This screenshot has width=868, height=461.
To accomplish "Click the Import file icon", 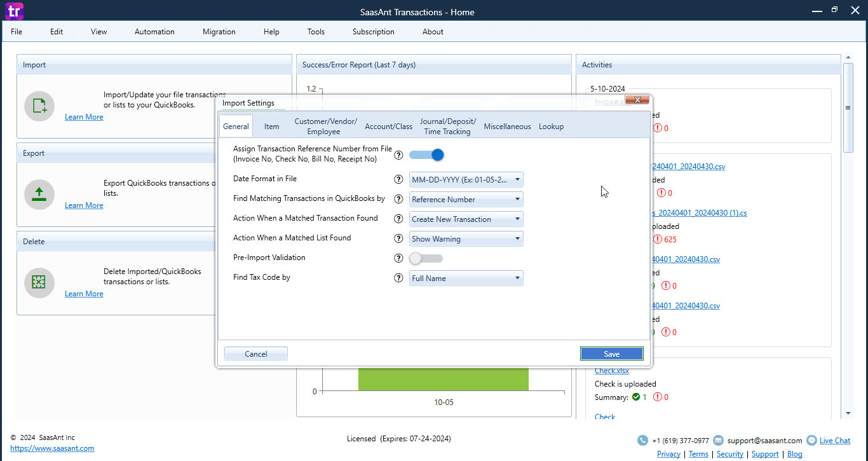I will (x=39, y=106).
